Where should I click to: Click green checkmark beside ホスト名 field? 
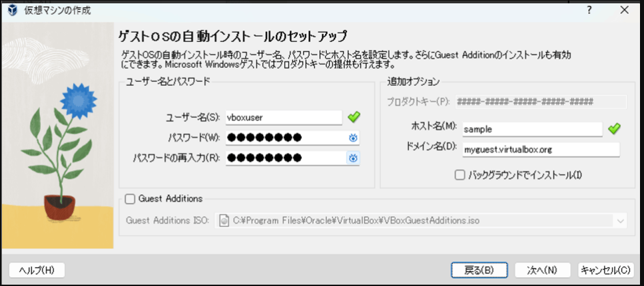[615, 129]
